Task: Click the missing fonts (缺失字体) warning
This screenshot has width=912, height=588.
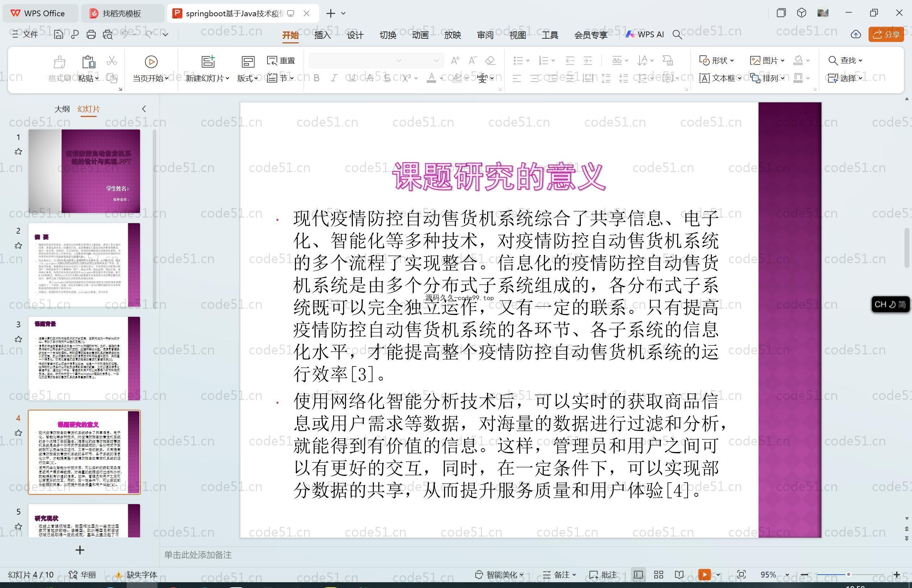Action: coord(136,575)
